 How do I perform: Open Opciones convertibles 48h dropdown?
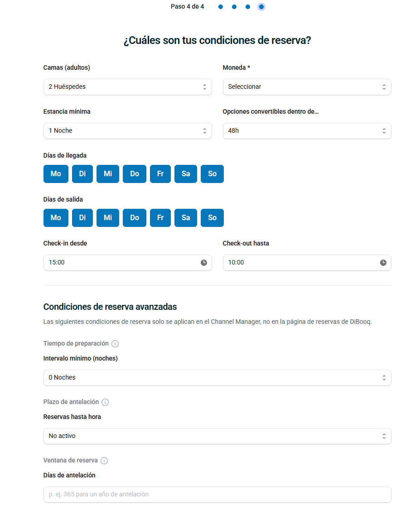[x=307, y=131]
